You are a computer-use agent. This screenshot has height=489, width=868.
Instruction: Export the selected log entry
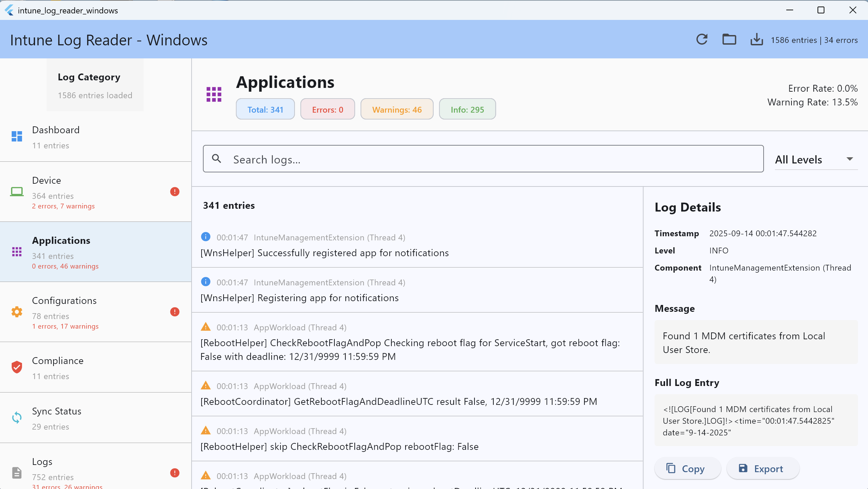pos(763,468)
